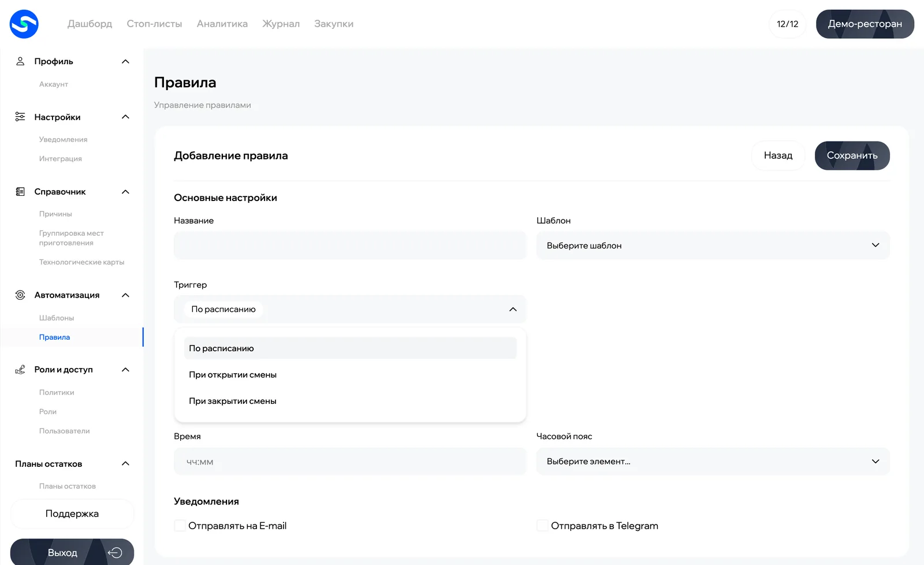Open Пользователи in the sidebar
924x565 pixels.
pos(65,431)
